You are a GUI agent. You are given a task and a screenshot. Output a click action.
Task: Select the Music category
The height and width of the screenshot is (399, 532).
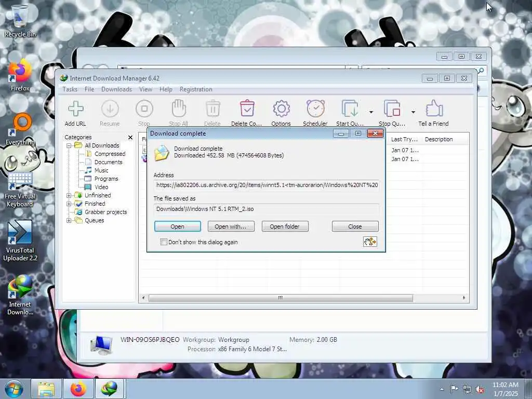(101, 170)
